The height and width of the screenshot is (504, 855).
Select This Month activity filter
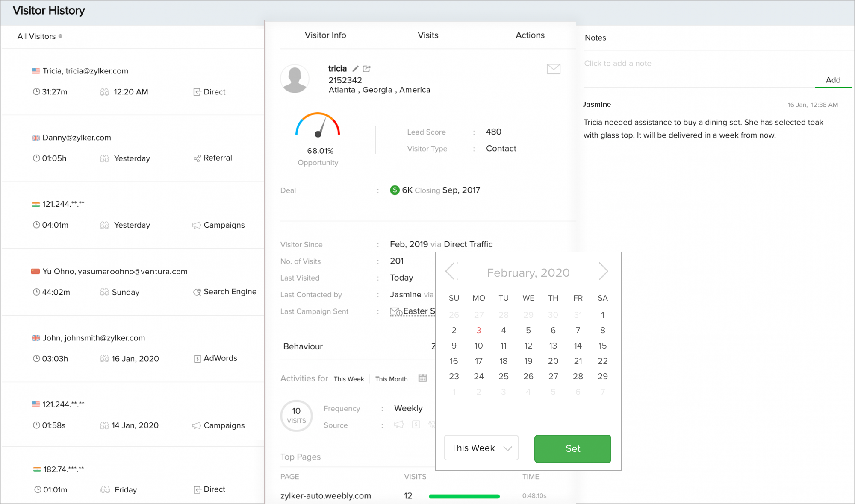[x=391, y=379]
